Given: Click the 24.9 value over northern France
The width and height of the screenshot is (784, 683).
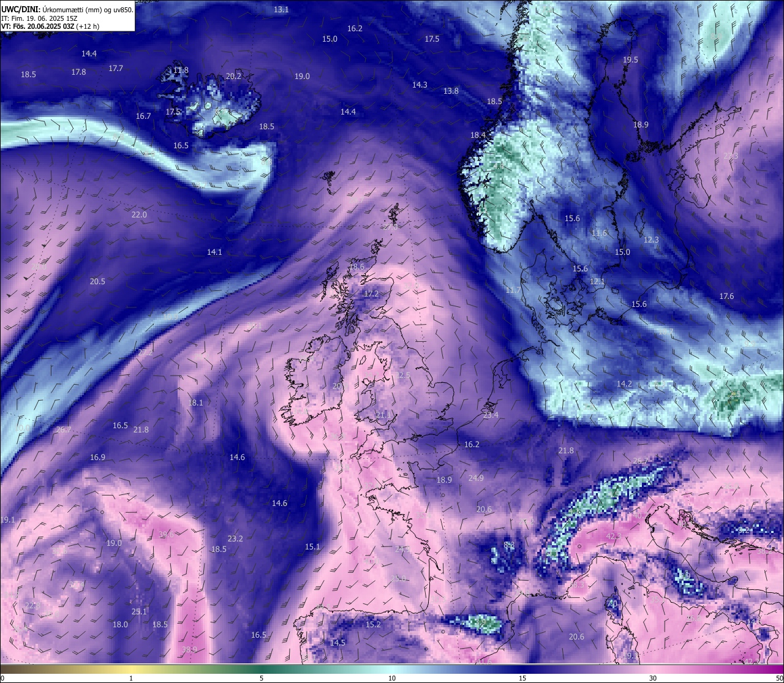Looking at the screenshot, I should click(x=476, y=478).
